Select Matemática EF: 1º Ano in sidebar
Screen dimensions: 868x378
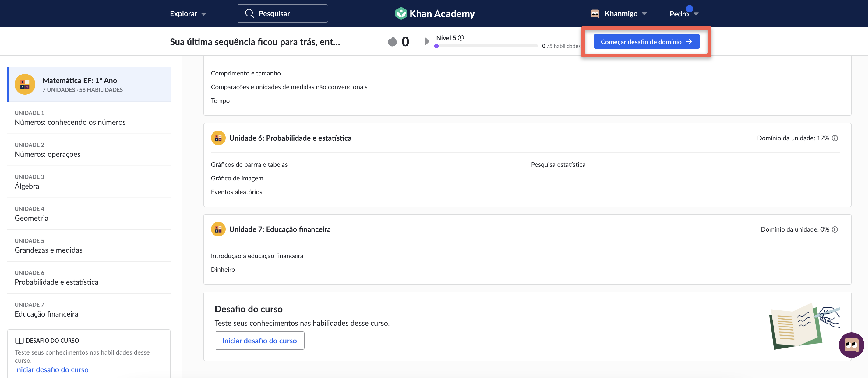click(89, 84)
